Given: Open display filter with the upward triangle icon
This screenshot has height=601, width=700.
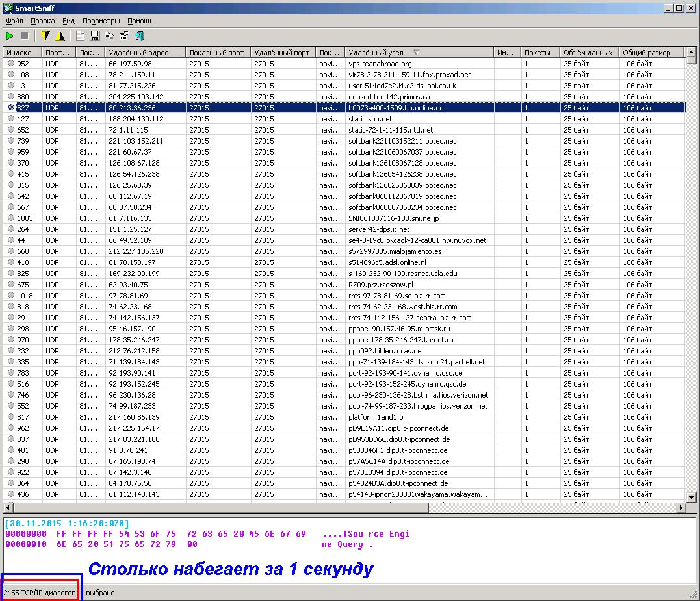Looking at the screenshot, I should 60,36.
